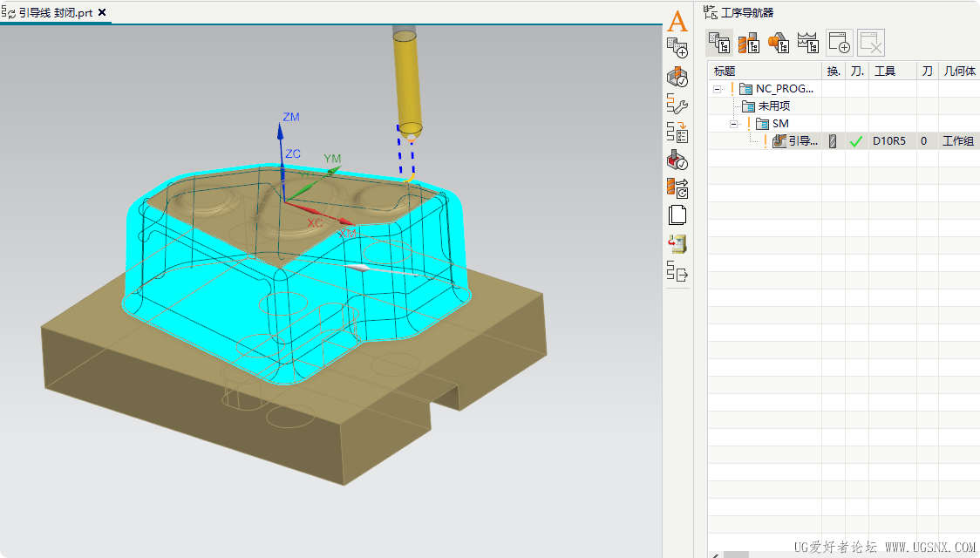
Task: Switch to Machine Tool view icon
Action: (x=749, y=43)
